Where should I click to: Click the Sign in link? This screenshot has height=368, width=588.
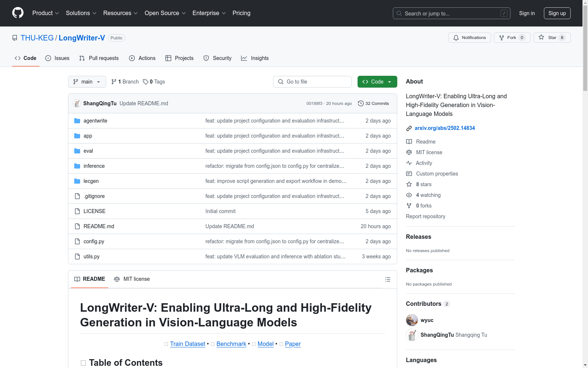click(x=527, y=13)
